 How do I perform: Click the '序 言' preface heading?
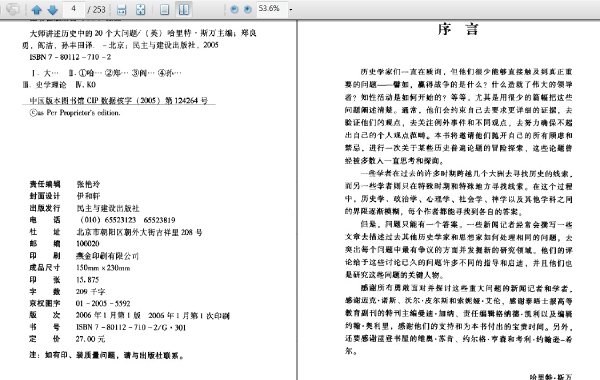tap(458, 29)
